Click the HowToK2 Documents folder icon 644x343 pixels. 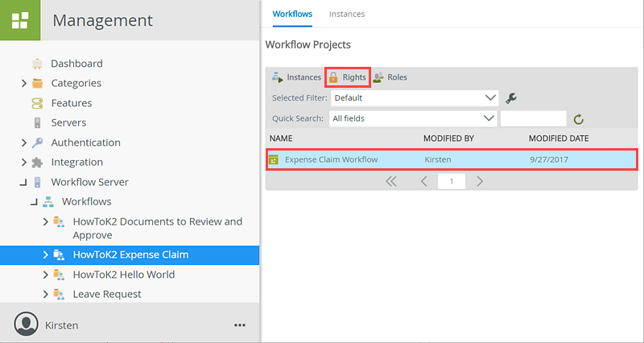click(x=59, y=221)
